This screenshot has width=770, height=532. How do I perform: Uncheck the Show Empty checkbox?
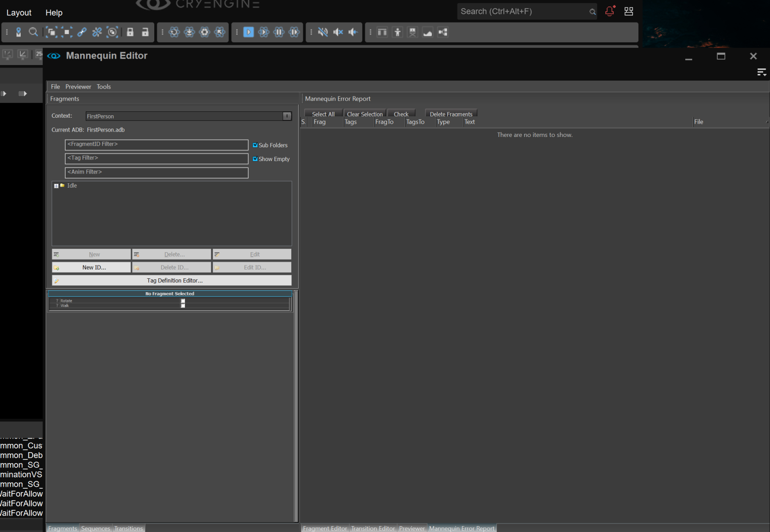(x=255, y=159)
